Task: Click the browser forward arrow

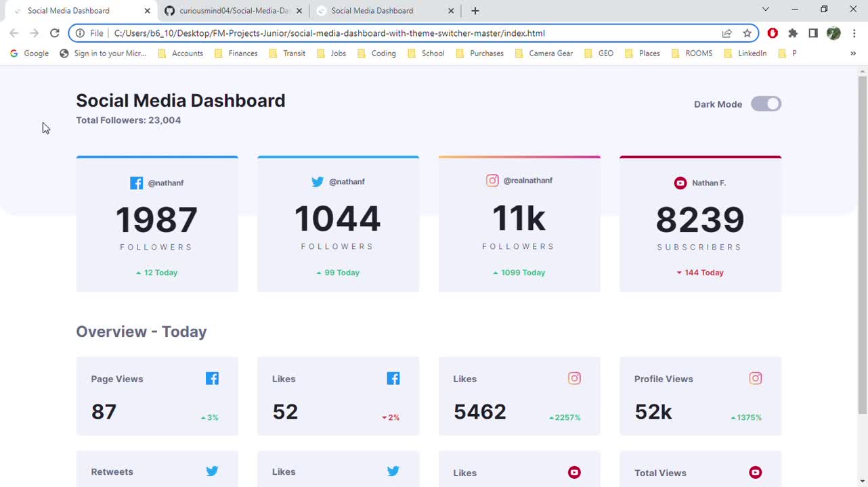Action: [x=34, y=33]
